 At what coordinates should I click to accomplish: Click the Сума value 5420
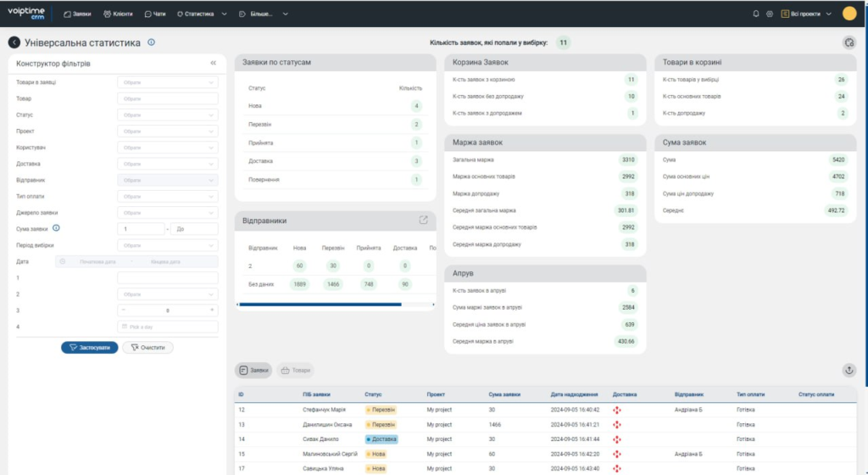click(838, 160)
